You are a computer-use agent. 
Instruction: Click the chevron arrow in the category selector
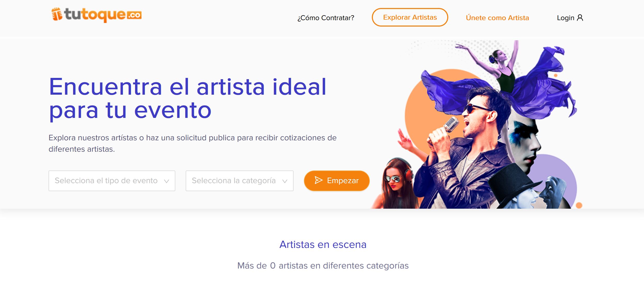[x=285, y=181]
